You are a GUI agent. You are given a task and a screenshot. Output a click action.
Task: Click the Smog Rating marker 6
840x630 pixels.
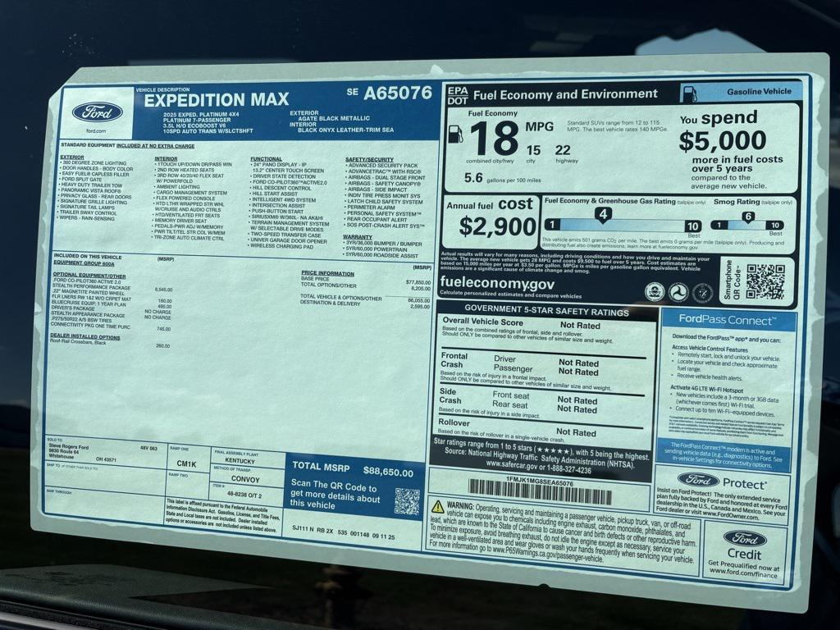(747, 217)
